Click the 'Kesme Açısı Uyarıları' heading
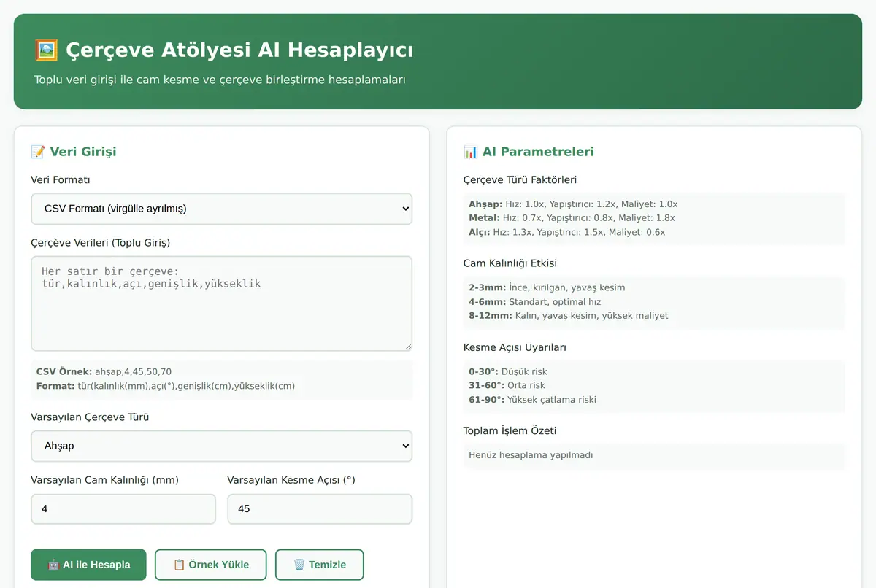 515,347
